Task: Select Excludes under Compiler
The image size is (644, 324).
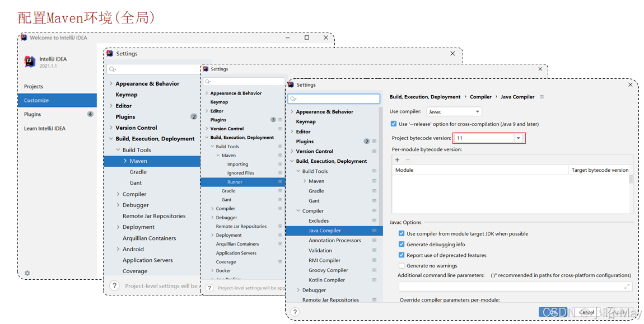Action: pyautogui.click(x=319, y=220)
